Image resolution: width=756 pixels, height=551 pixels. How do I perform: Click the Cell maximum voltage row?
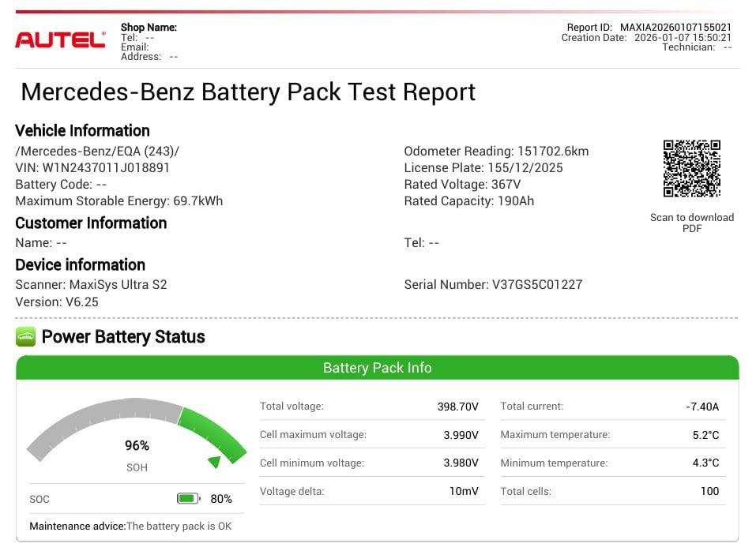point(369,435)
